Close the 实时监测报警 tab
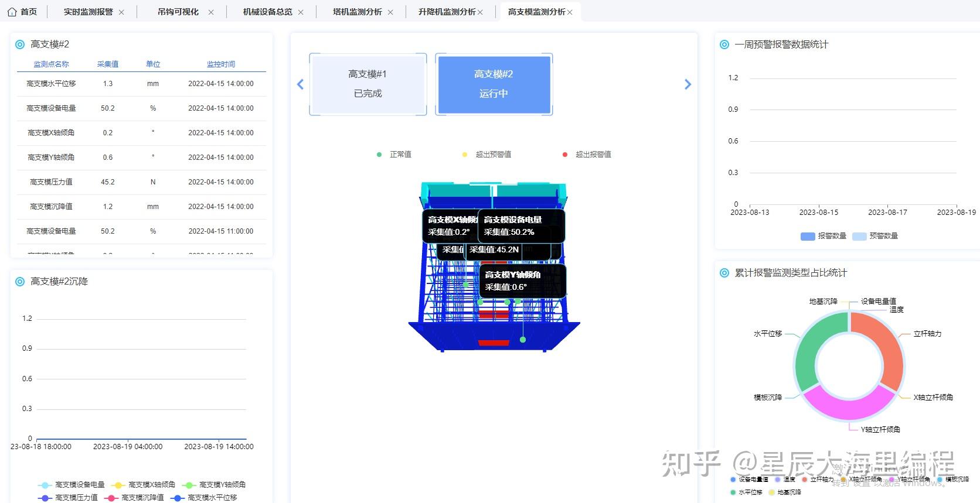 point(121,12)
